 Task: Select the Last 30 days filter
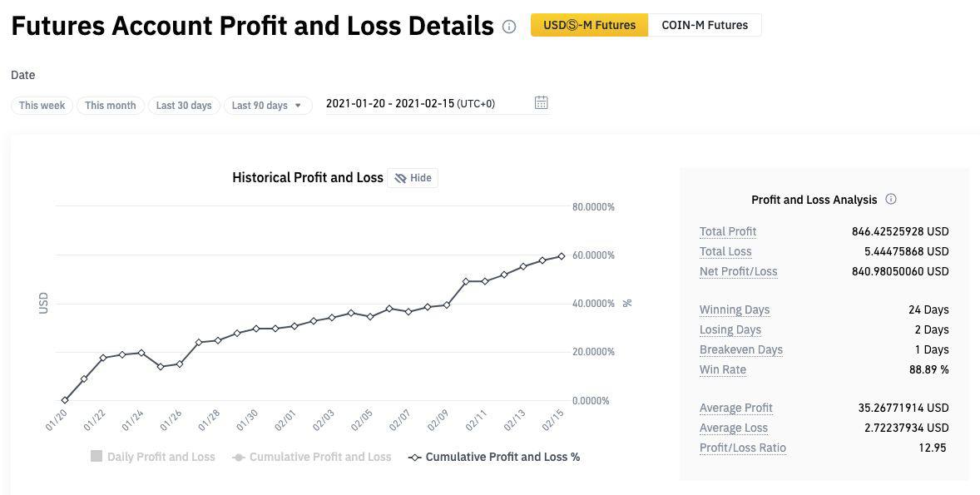[x=184, y=106]
